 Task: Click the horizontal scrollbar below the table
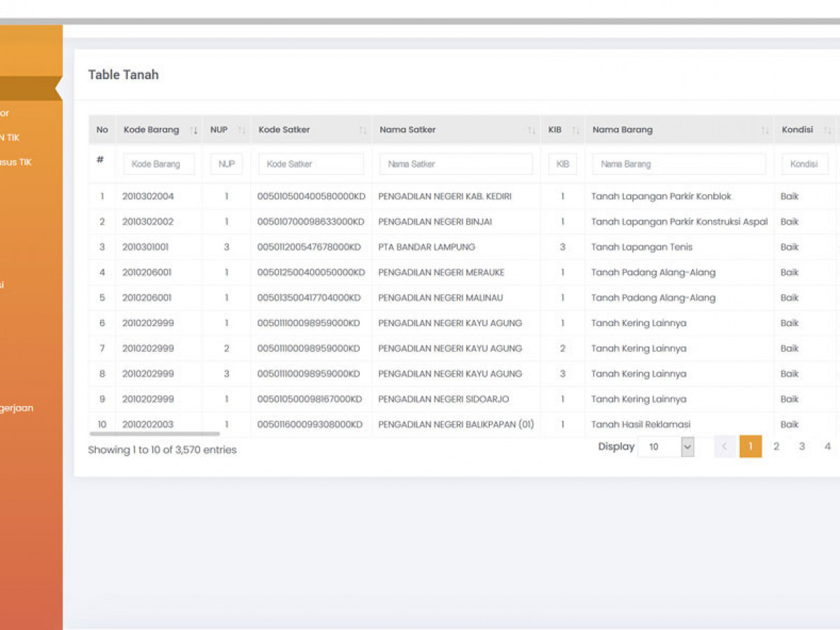pos(154,434)
